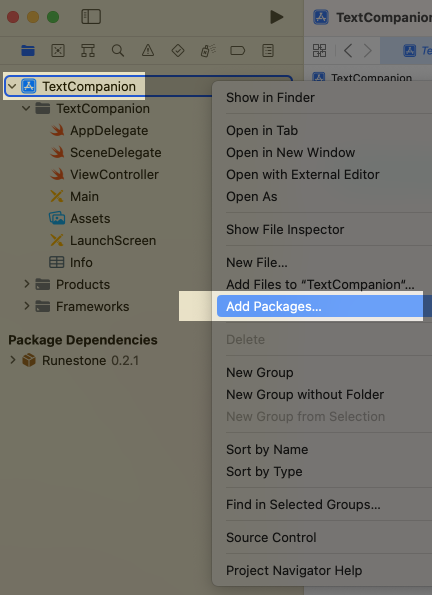Choose Open with External Editor
The image size is (432, 595).
(x=303, y=175)
